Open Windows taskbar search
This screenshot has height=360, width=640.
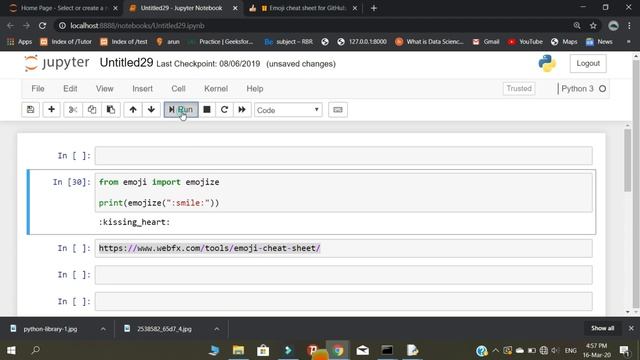(x=36, y=350)
